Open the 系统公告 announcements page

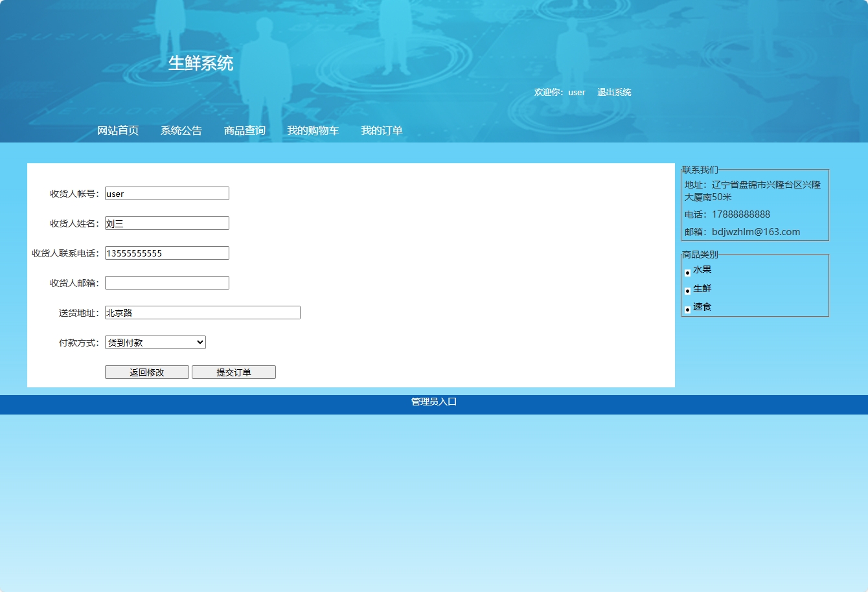[x=181, y=130]
